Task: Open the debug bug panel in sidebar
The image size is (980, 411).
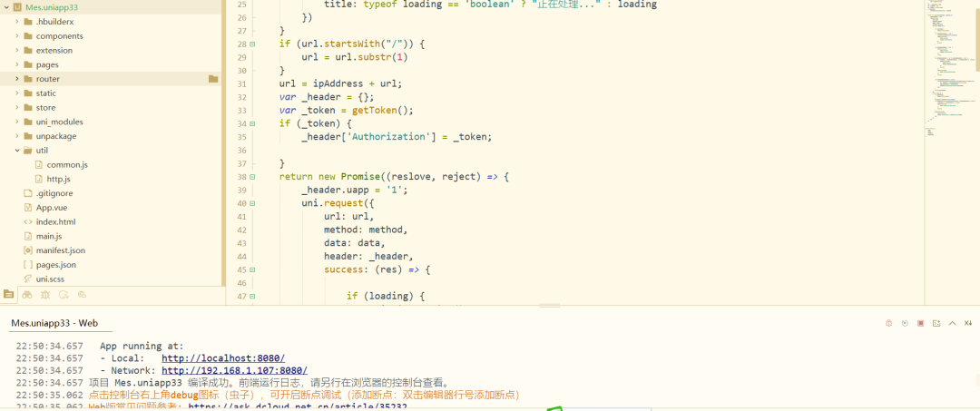Action: pyautogui.click(x=45, y=295)
